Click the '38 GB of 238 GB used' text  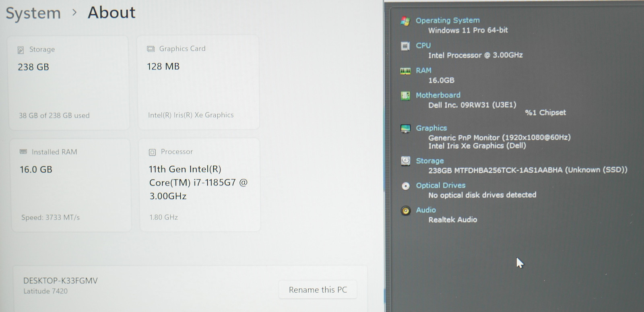(x=54, y=116)
